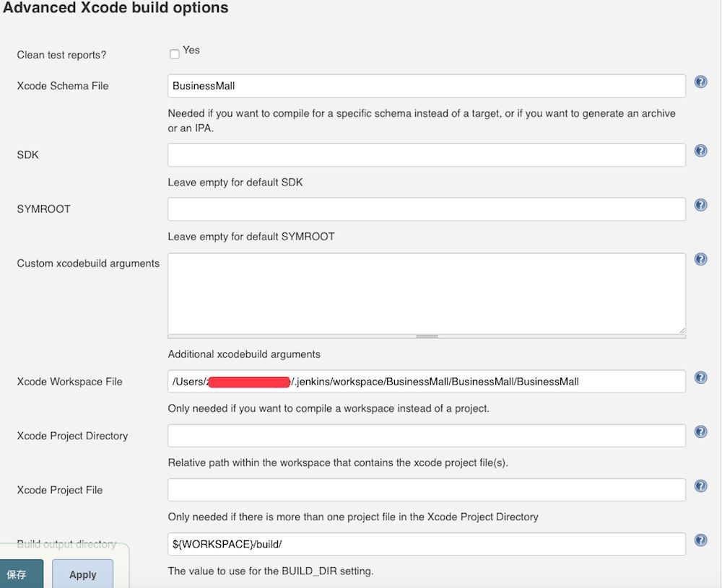This screenshot has height=588, width=722.
Task: Show help for SYMROOT field
Action: pyautogui.click(x=700, y=205)
